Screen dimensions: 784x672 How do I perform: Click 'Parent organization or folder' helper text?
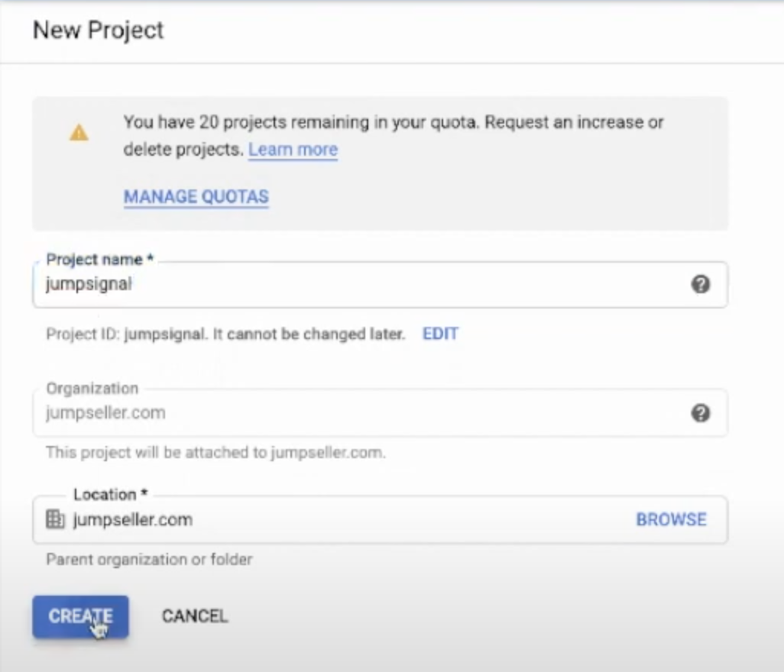click(x=149, y=560)
